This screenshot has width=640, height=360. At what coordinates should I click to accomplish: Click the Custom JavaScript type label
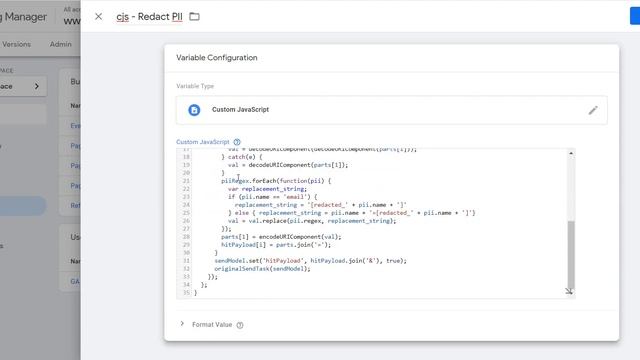click(x=240, y=109)
